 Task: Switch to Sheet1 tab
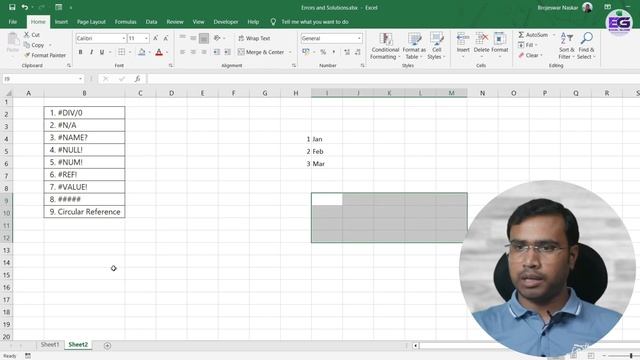point(50,345)
